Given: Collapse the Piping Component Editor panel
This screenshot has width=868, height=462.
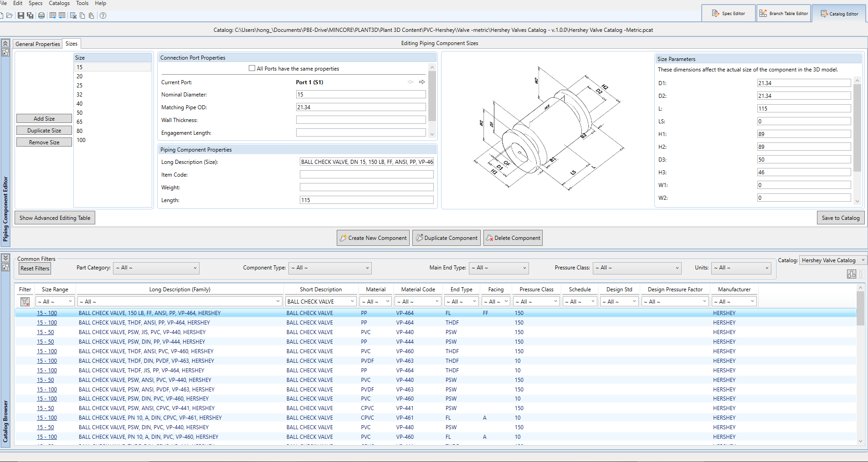Looking at the screenshot, I should [x=5, y=43].
